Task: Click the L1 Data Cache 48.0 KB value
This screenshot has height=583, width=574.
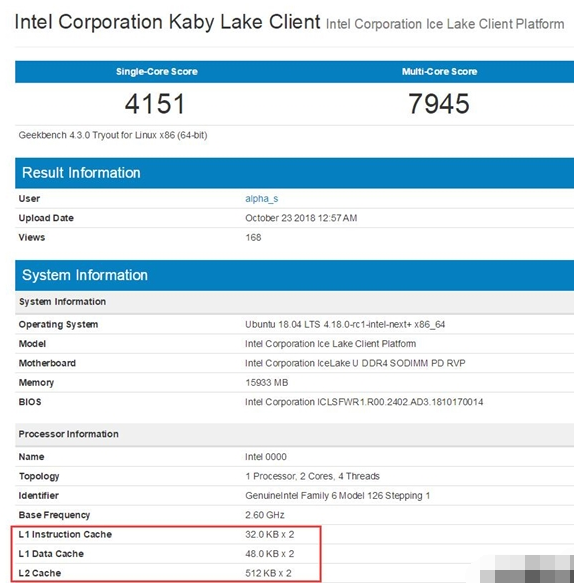Action: click(x=270, y=554)
